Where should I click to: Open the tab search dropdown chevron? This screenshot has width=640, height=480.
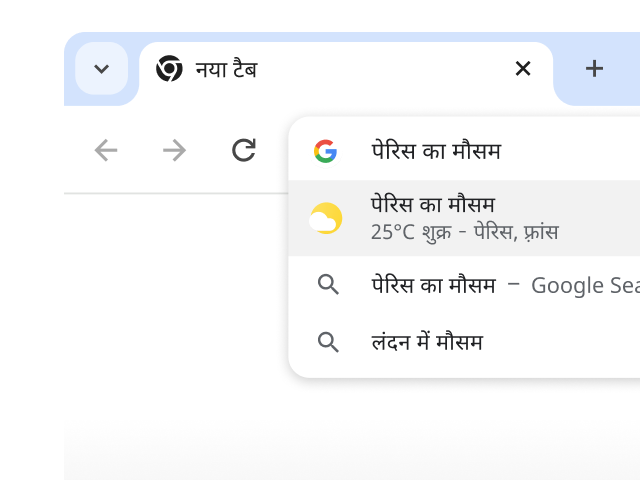(x=101, y=69)
